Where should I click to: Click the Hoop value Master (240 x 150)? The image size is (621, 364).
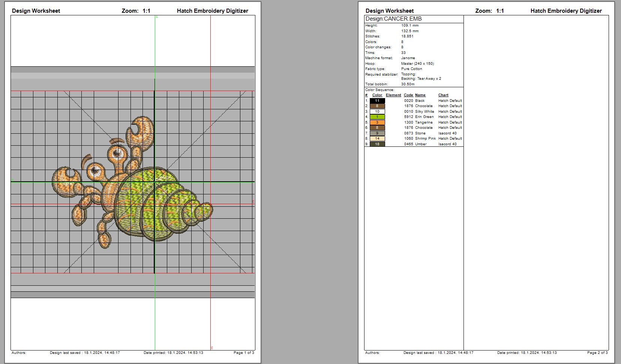click(x=417, y=64)
